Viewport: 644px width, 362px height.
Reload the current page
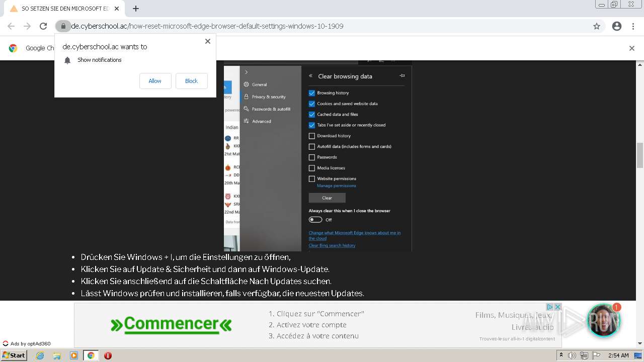coord(43,26)
